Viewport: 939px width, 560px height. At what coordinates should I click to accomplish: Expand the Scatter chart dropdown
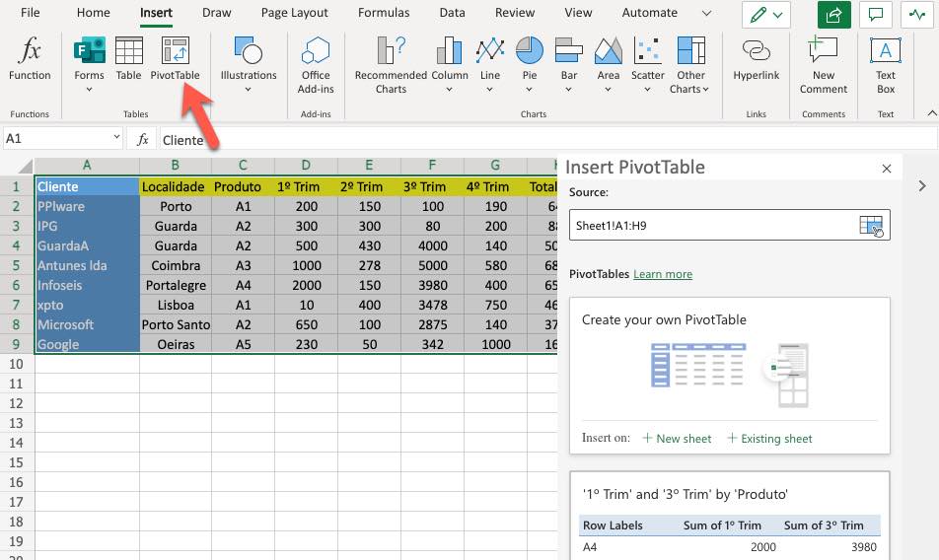click(647, 90)
